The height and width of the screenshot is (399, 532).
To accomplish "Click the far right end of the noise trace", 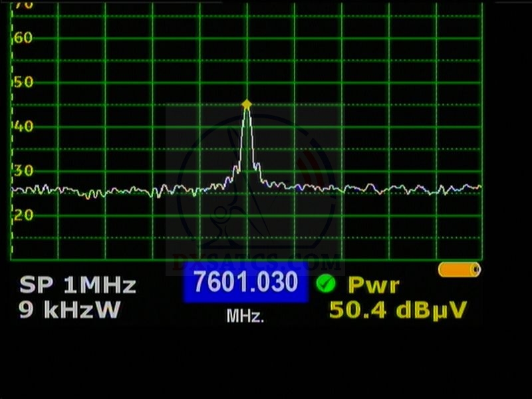I will point(479,188).
